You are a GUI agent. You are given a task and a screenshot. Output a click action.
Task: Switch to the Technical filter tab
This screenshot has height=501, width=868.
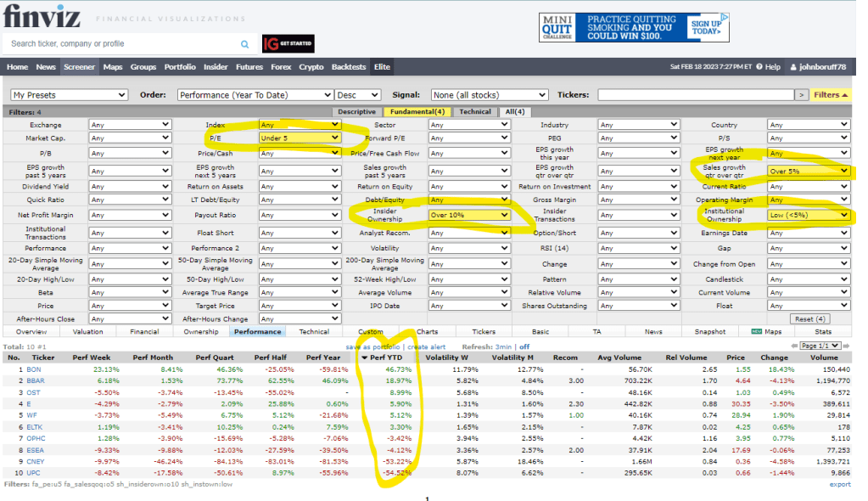coord(475,111)
